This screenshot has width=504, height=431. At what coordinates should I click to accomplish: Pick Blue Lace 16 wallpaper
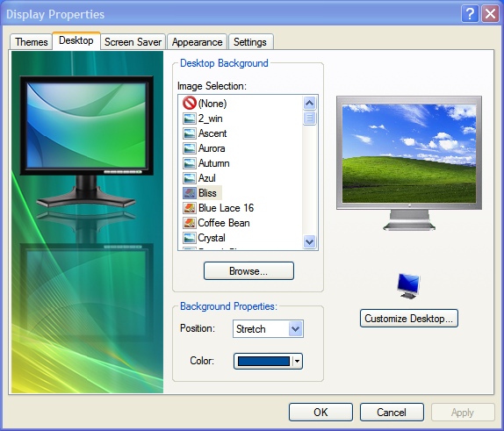click(x=226, y=208)
